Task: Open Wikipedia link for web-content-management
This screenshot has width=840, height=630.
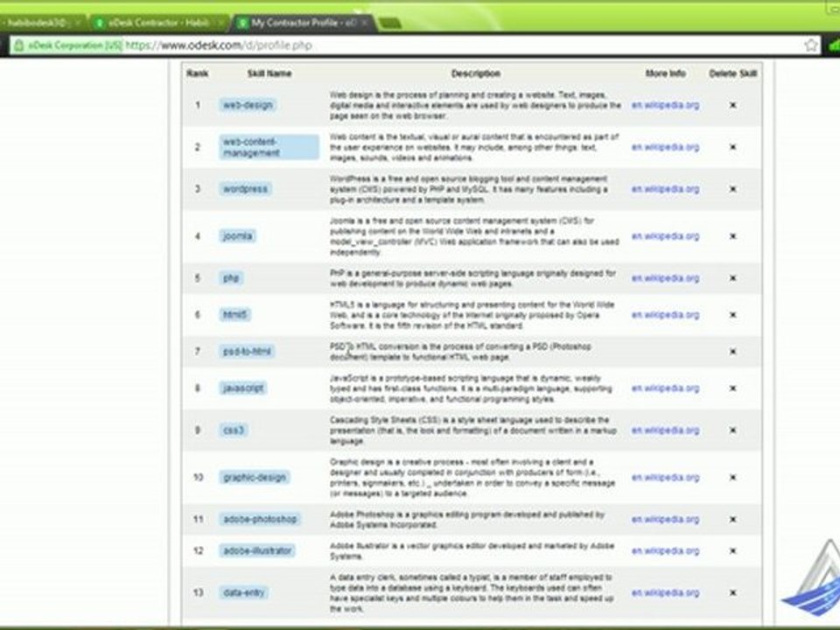Action: [x=665, y=147]
